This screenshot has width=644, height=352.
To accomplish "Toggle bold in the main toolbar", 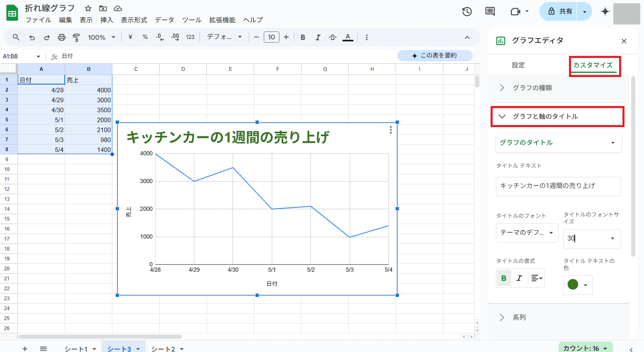I will pos(303,37).
